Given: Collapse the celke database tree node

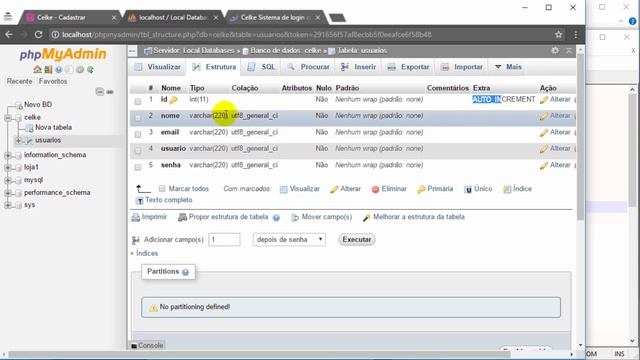Looking at the screenshot, I should [8, 118].
